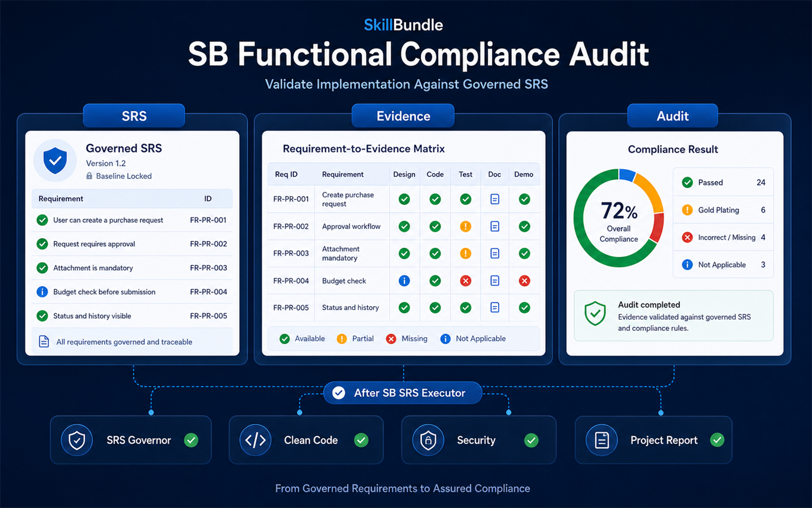812x508 pixels.
Task: Click the Approval workflow requirement cell
Action: point(351,227)
